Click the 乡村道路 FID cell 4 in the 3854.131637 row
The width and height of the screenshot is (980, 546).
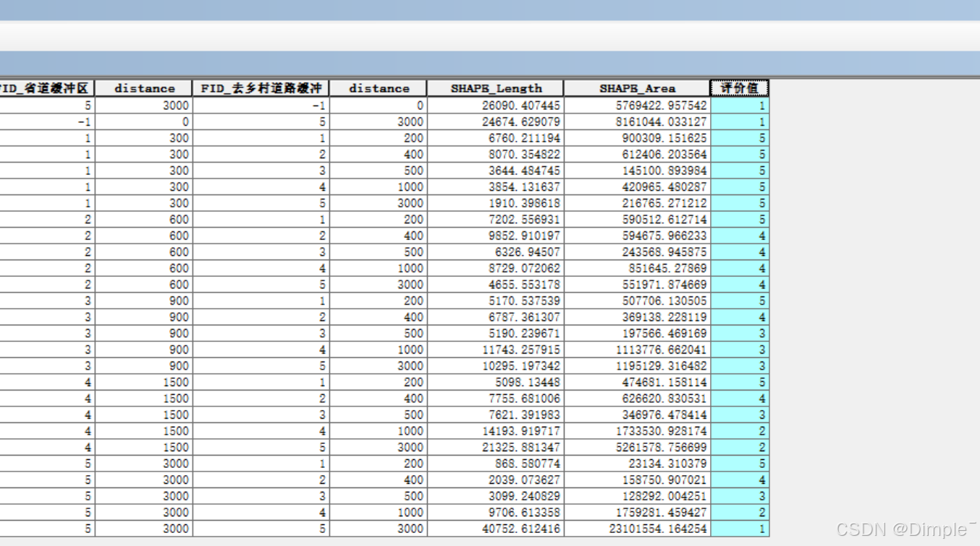point(261,187)
